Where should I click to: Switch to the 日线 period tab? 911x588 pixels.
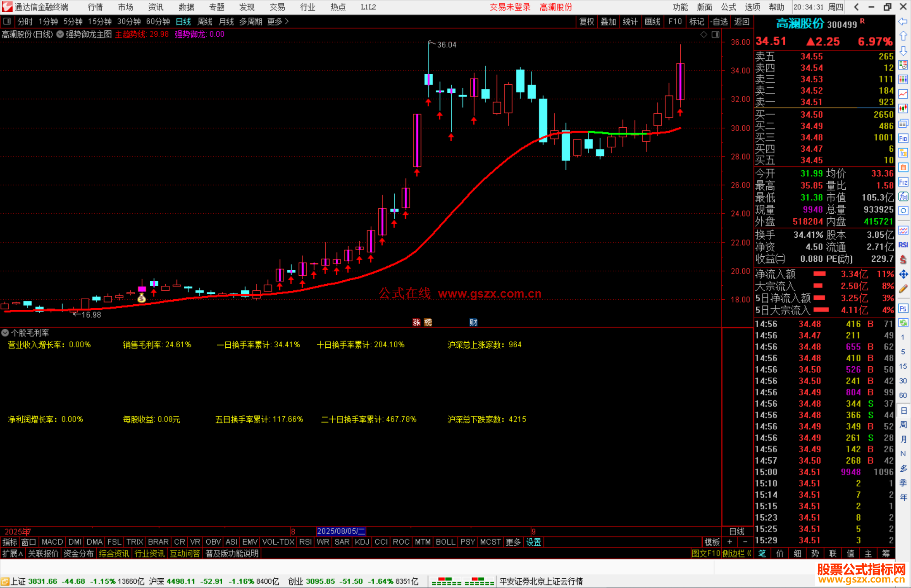click(183, 21)
